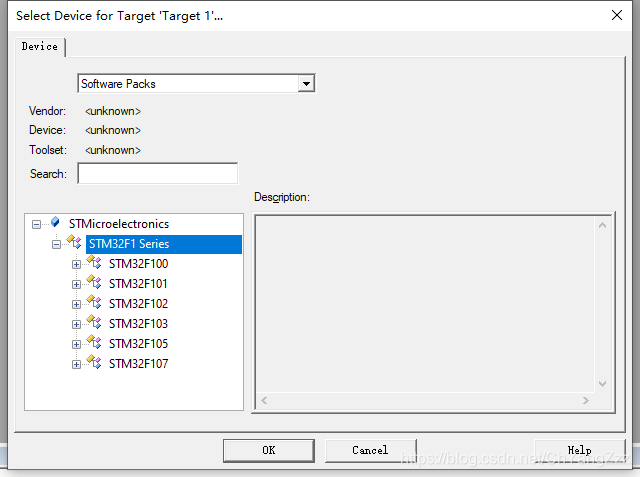Click the Cancel button
Image resolution: width=640 pixels, height=477 pixels.
(x=370, y=450)
